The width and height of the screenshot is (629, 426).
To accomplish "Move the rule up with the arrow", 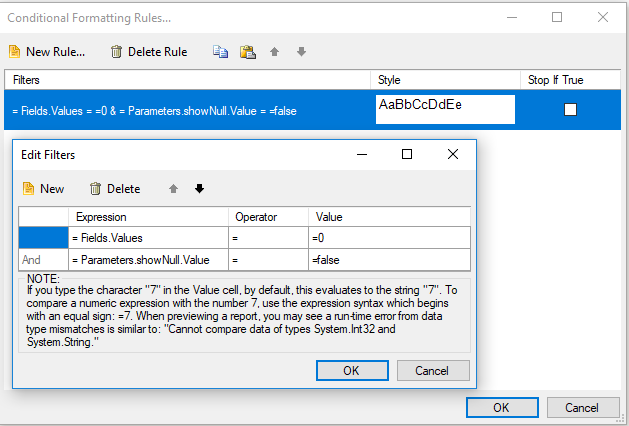I will tap(275, 52).
